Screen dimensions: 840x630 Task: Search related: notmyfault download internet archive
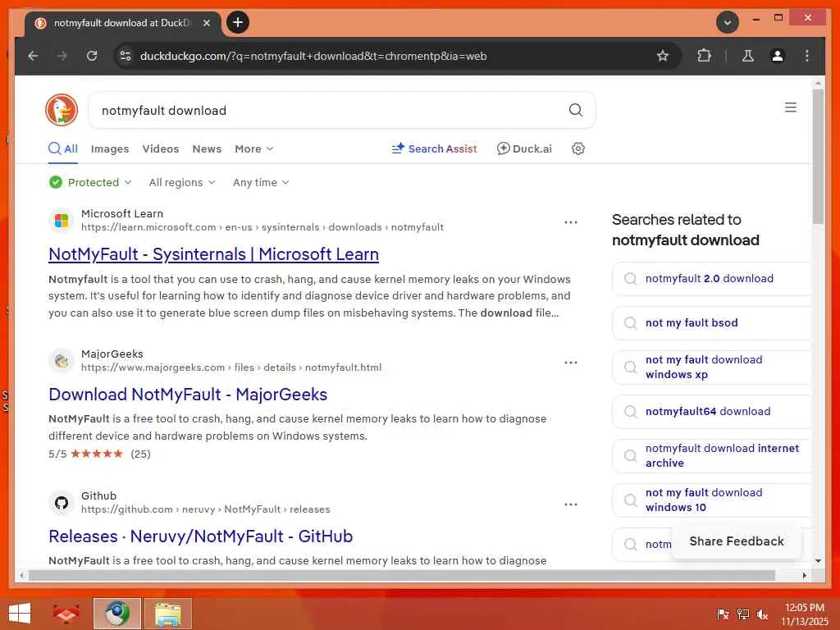(x=711, y=455)
